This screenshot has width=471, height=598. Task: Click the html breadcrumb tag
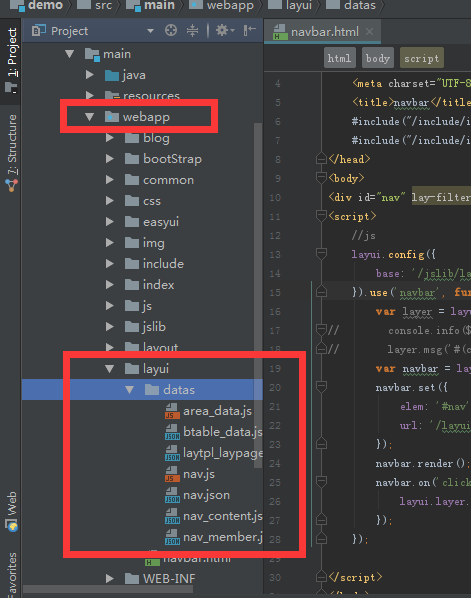(339, 58)
